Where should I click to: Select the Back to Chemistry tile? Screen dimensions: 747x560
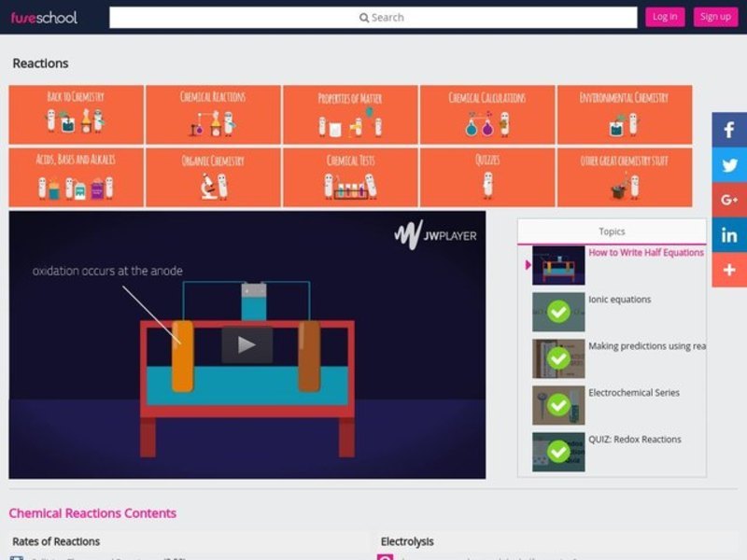point(76,115)
